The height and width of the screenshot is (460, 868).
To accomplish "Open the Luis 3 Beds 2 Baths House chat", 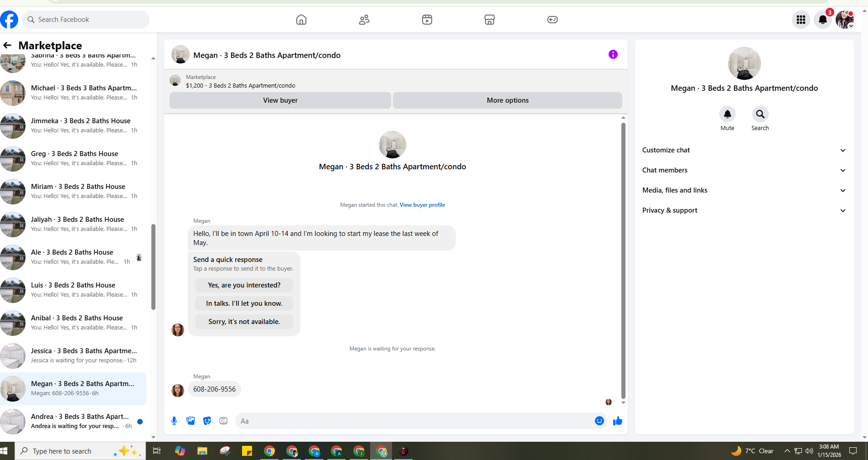I will [x=73, y=290].
